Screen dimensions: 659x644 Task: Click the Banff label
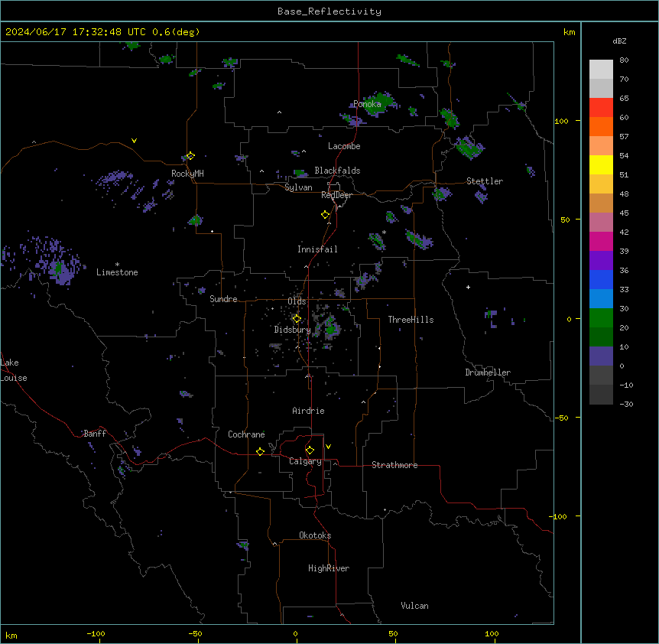[95, 434]
